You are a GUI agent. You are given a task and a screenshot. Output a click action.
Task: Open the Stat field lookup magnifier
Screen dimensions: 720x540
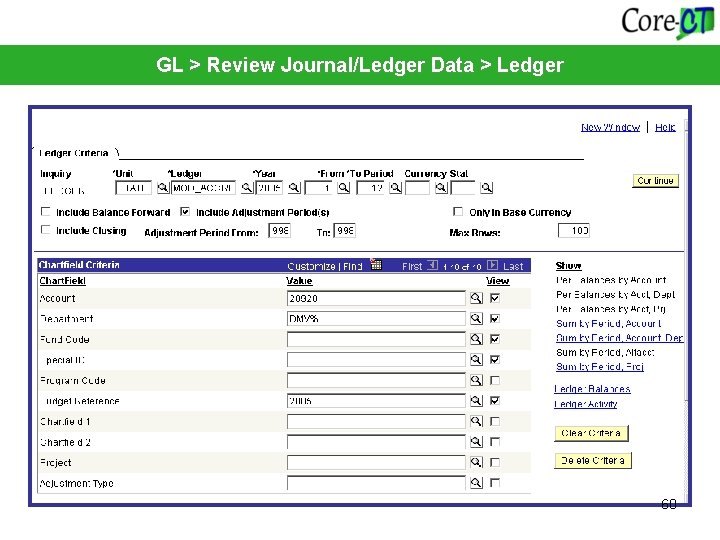click(487, 187)
